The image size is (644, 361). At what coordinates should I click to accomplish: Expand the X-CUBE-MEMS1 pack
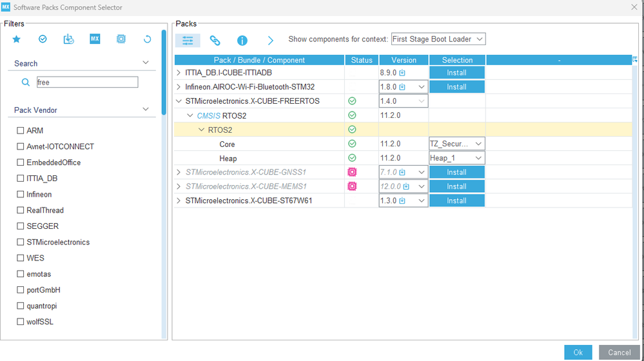[179, 186]
